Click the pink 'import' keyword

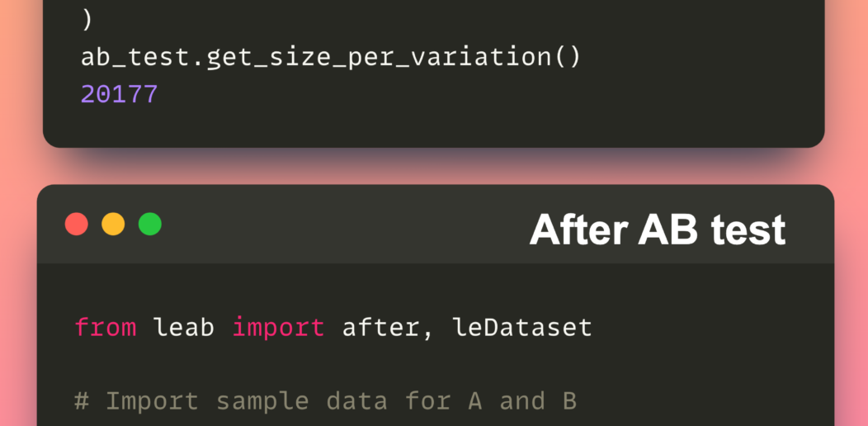coord(278,328)
